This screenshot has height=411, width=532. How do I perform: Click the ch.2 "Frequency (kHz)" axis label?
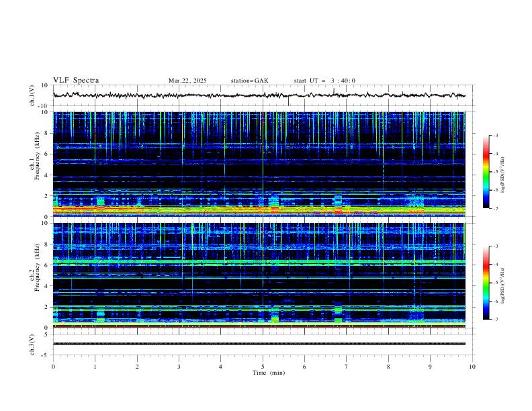point(38,267)
